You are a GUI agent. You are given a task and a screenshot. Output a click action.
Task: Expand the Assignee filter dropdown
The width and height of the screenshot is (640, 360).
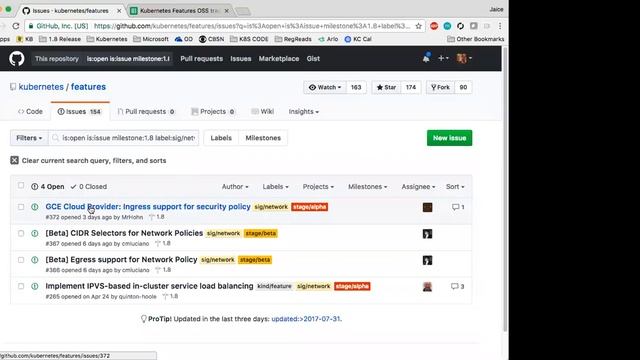tap(418, 187)
